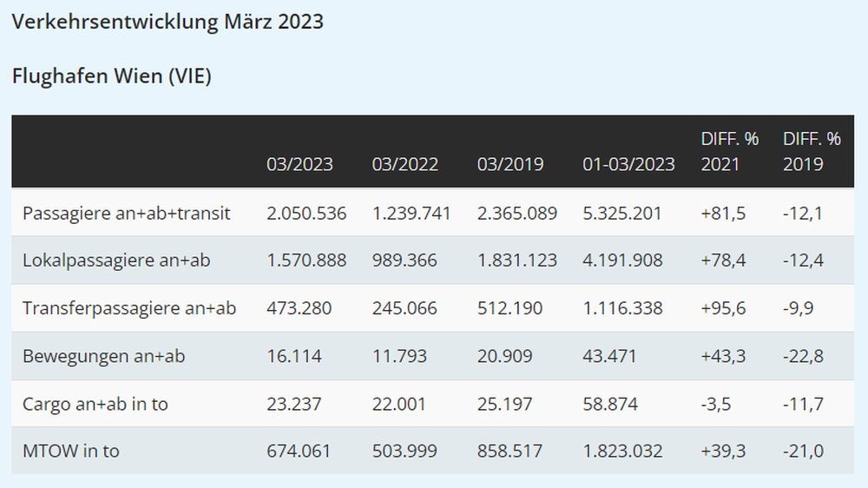
Task: Select row label 'Bewegungen an+ab'
Action: coord(103,356)
